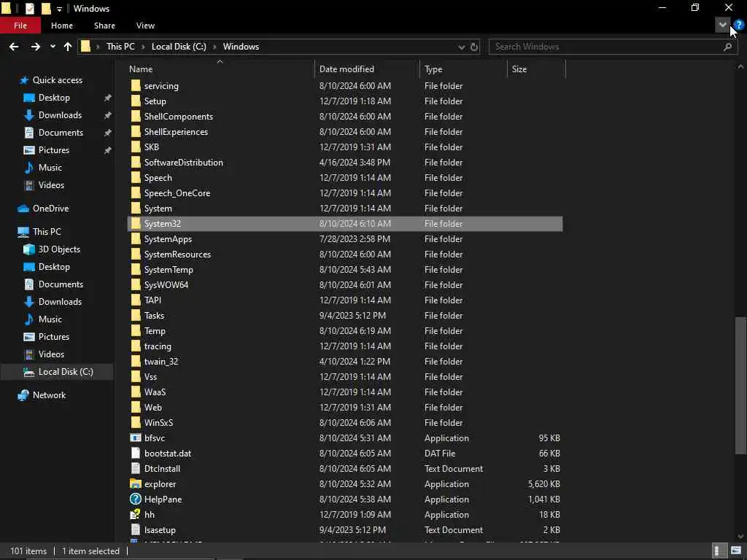
Task: Open pinned Downloads under Quick access
Action: (60, 115)
